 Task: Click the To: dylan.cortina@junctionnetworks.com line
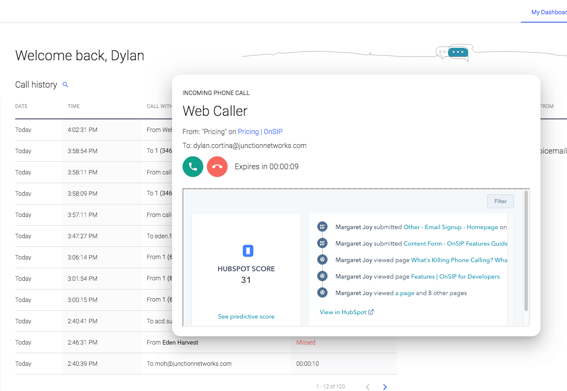(244, 146)
